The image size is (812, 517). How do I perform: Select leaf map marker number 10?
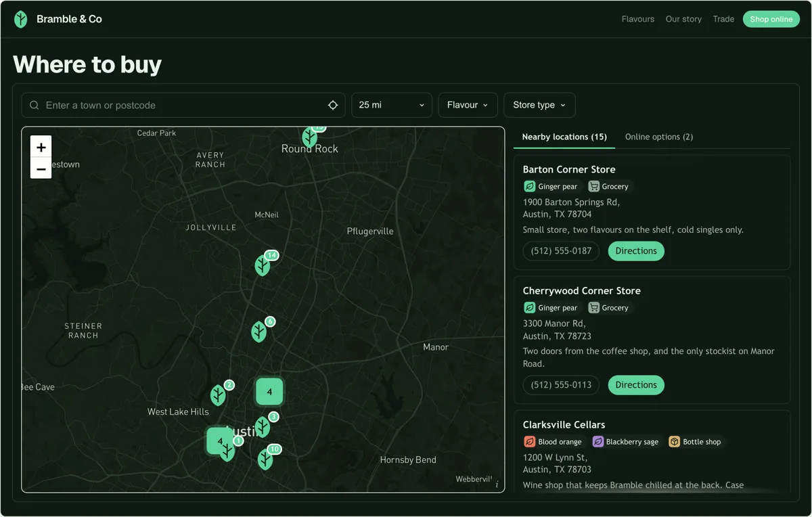pos(265,459)
